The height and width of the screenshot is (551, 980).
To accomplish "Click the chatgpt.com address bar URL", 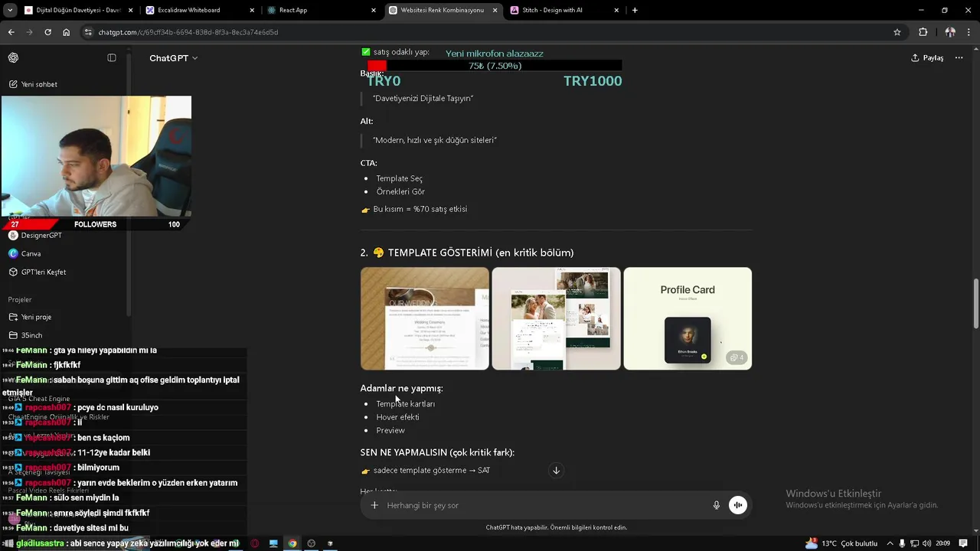I will tap(188, 32).
